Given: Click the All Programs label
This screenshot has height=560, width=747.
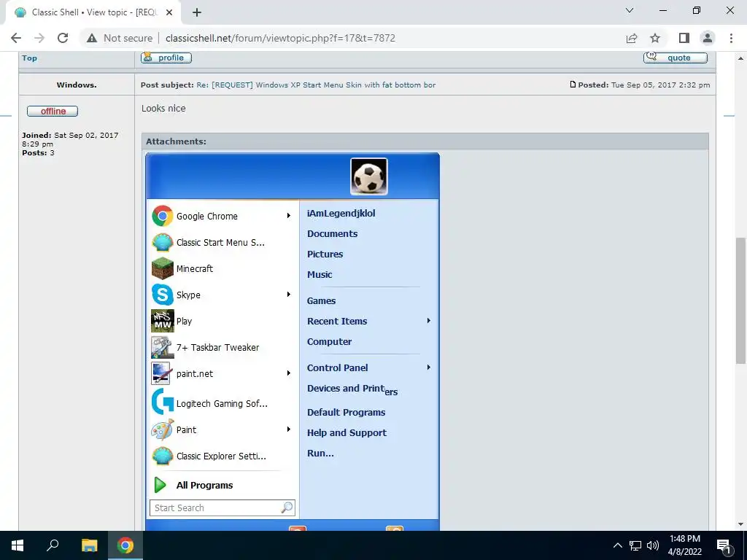Looking at the screenshot, I should tap(204, 485).
